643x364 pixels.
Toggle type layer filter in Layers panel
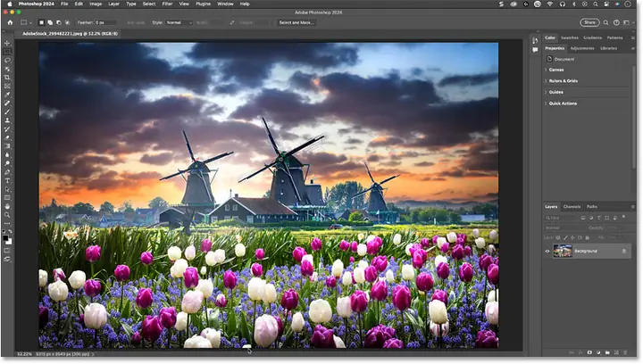click(599, 218)
